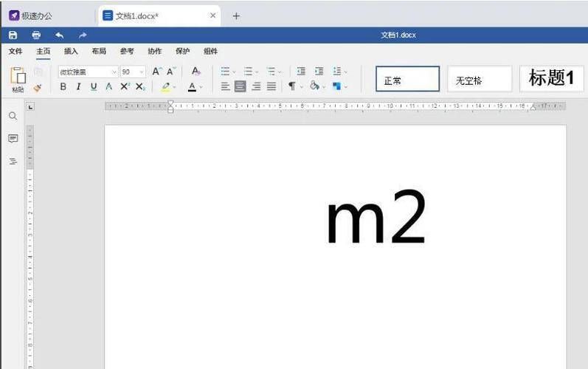Click the yellow highlight color pen
The height and width of the screenshot is (369, 588).
pyautogui.click(x=165, y=86)
